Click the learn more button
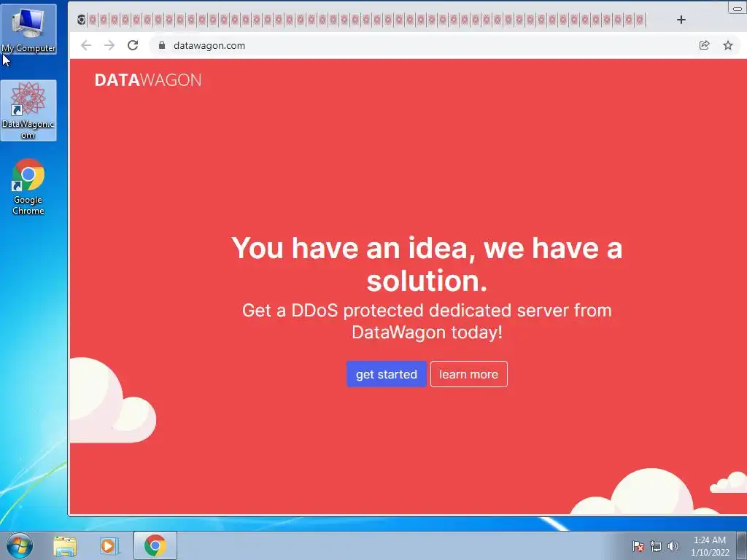Viewport: 747px width, 560px height. (x=469, y=374)
